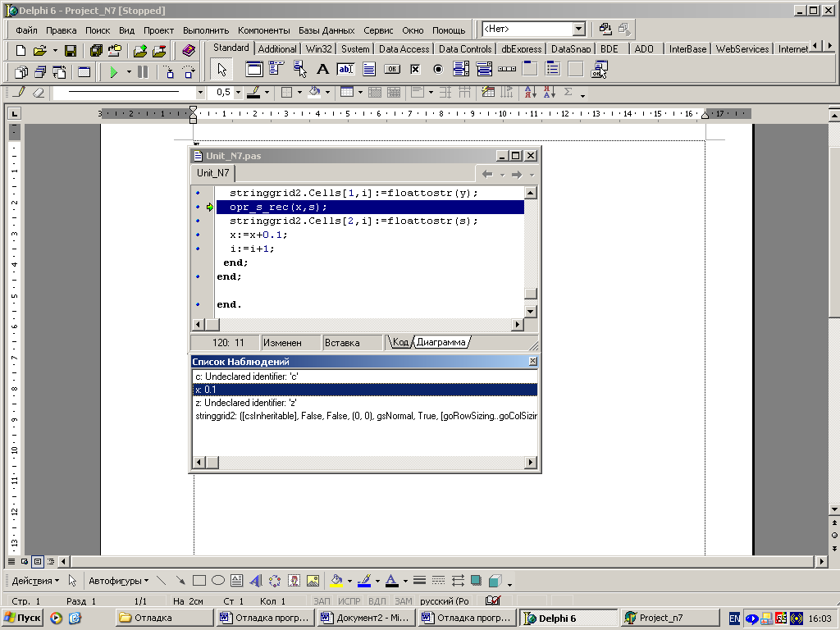Switch to the Диаграмма editor tab
This screenshot has width=840, height=630.
(441, 342)
